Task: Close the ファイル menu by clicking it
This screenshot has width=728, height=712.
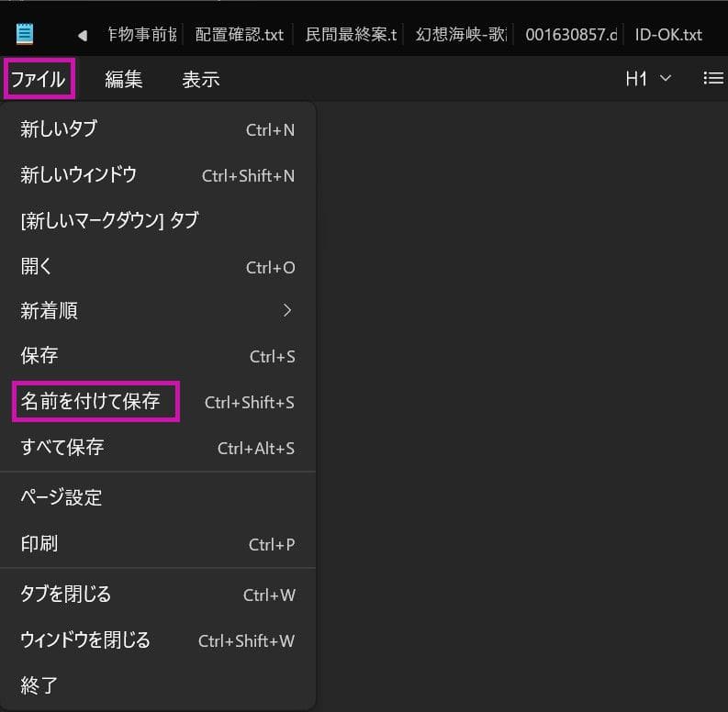Action: [x=39, y=79]
